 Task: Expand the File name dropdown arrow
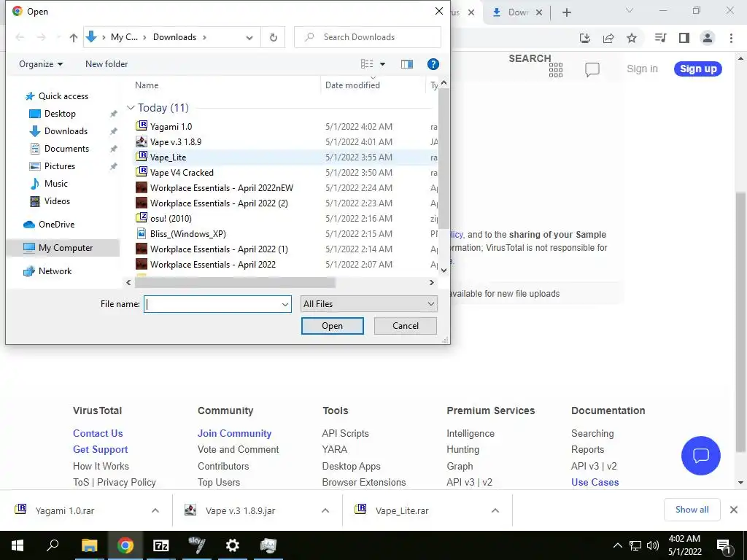(x=285, y=304)
